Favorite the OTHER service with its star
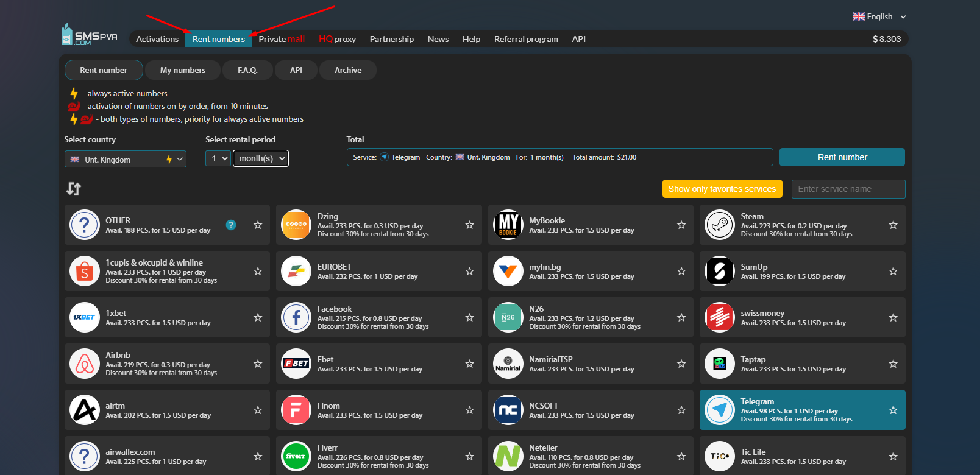 click(258, 225)
